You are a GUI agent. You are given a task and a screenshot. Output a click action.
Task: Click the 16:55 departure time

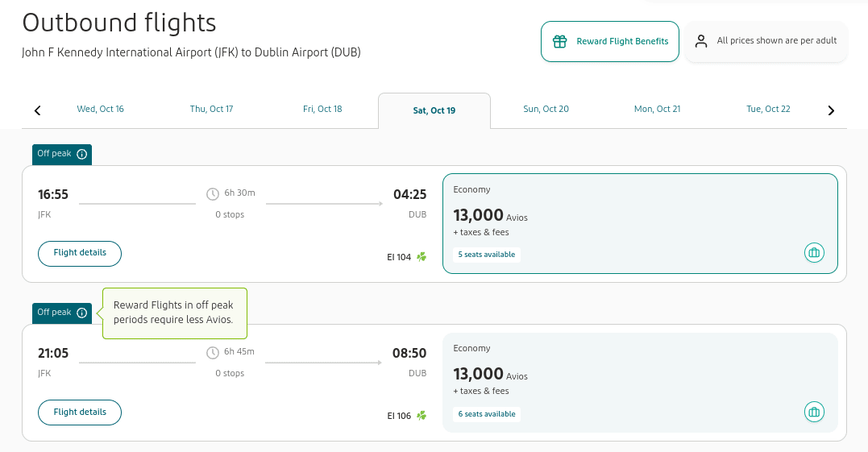tap(53, 195)
